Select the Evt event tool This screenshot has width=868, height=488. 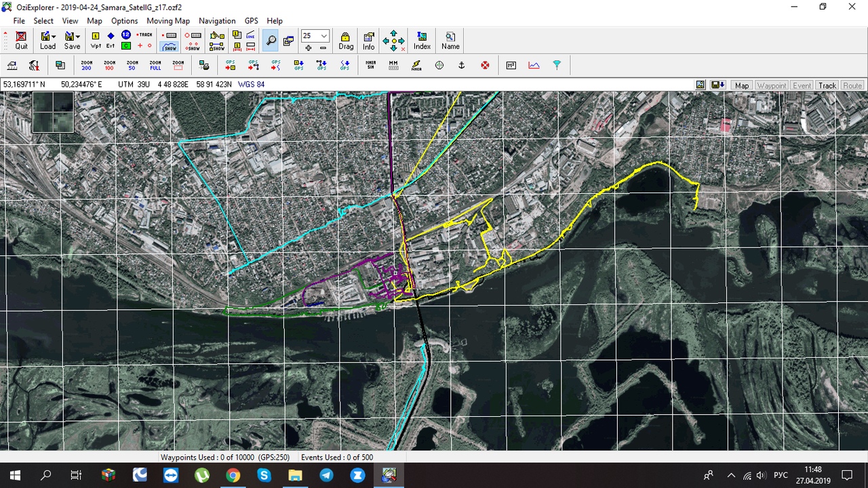(111, 41)
